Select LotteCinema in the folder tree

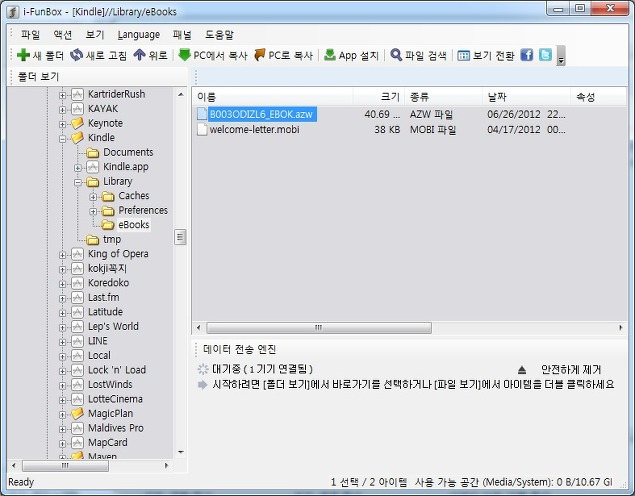tap(115, 399)
